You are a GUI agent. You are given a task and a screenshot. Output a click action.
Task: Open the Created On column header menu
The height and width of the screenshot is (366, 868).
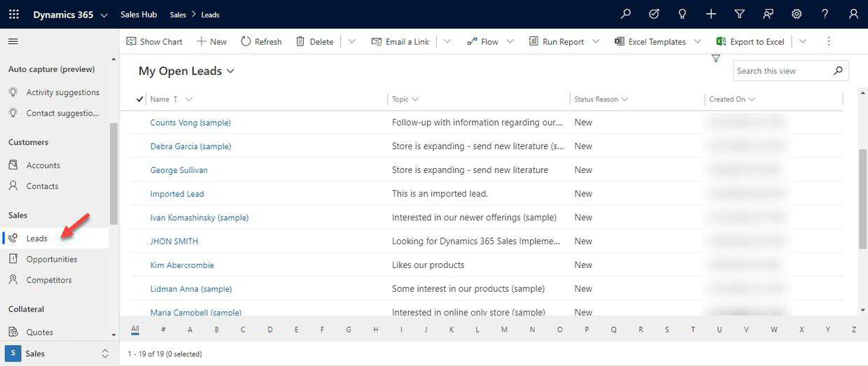pyautogui.click(x=732, y=99)
